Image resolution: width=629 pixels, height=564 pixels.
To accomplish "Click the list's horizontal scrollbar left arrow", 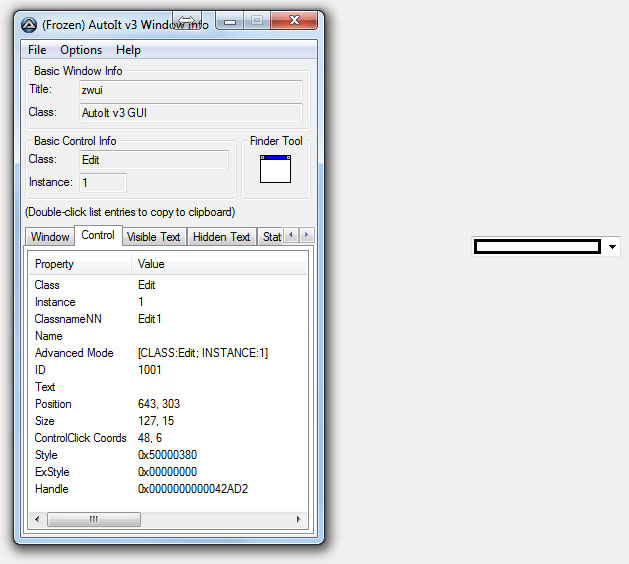I will pos(38,519).
